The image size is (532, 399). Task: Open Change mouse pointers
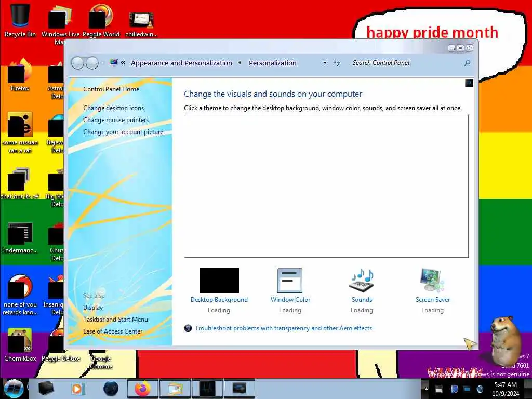[x=116, y=120]
